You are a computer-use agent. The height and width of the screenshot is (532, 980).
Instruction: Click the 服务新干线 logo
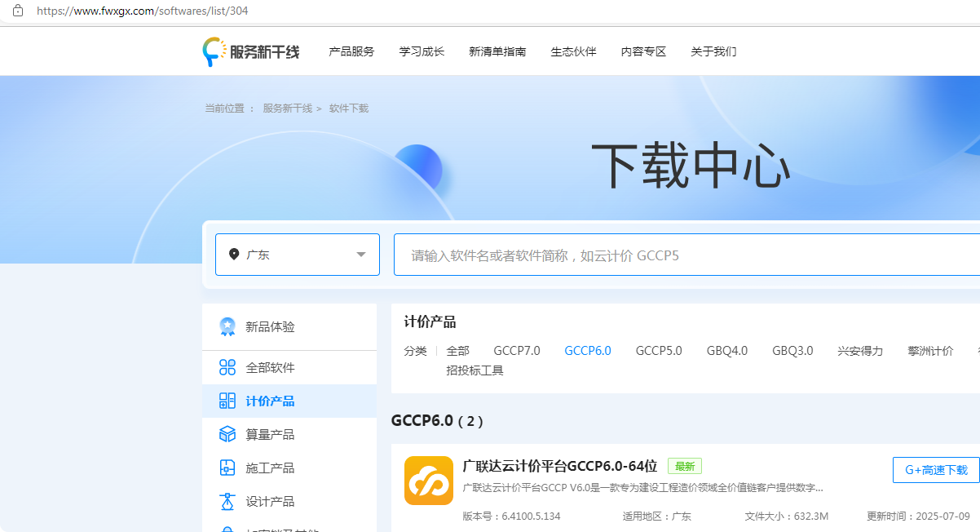[251, 51]
